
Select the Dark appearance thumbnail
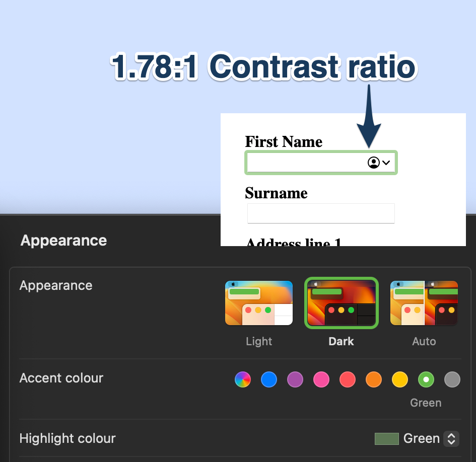342,303
